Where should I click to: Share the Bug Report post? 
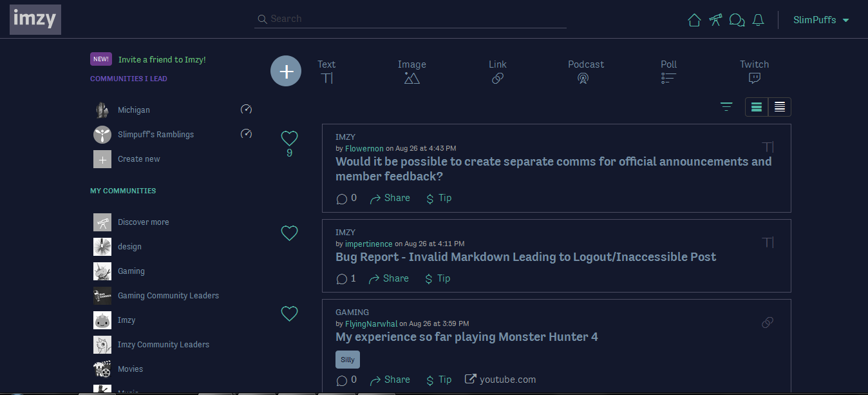389,279
